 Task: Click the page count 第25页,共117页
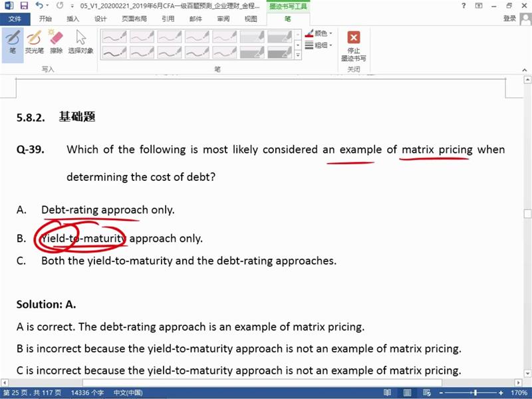coord(32,393)
